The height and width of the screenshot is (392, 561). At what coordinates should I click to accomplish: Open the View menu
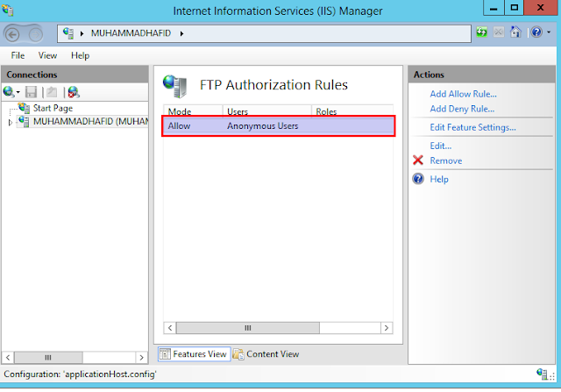(47, 55)
